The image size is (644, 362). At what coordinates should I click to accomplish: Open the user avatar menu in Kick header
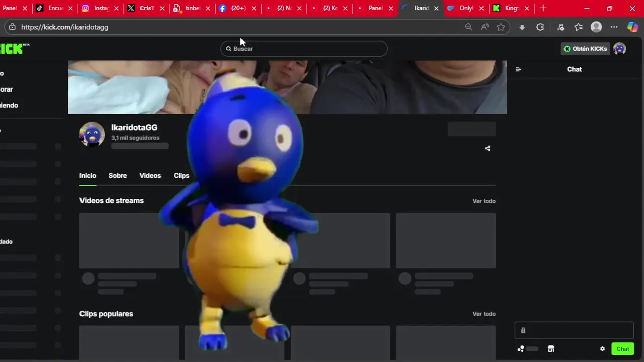[x=620, y=49]
